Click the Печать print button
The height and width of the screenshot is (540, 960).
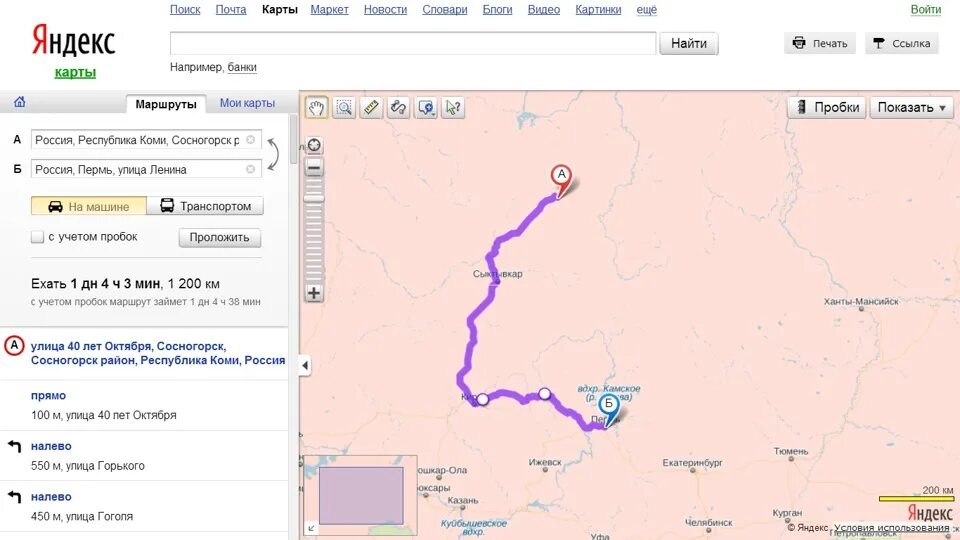point(820,43)
